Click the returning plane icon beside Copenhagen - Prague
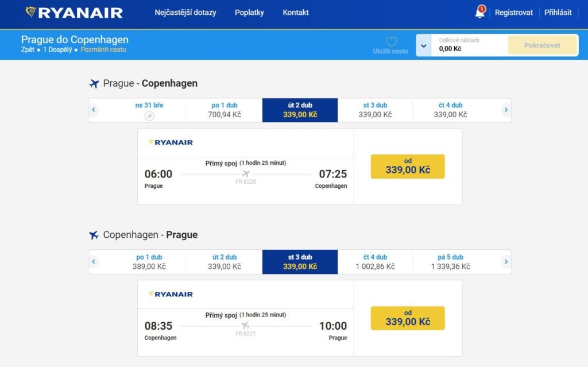588x367 pixels. [94, 235]
